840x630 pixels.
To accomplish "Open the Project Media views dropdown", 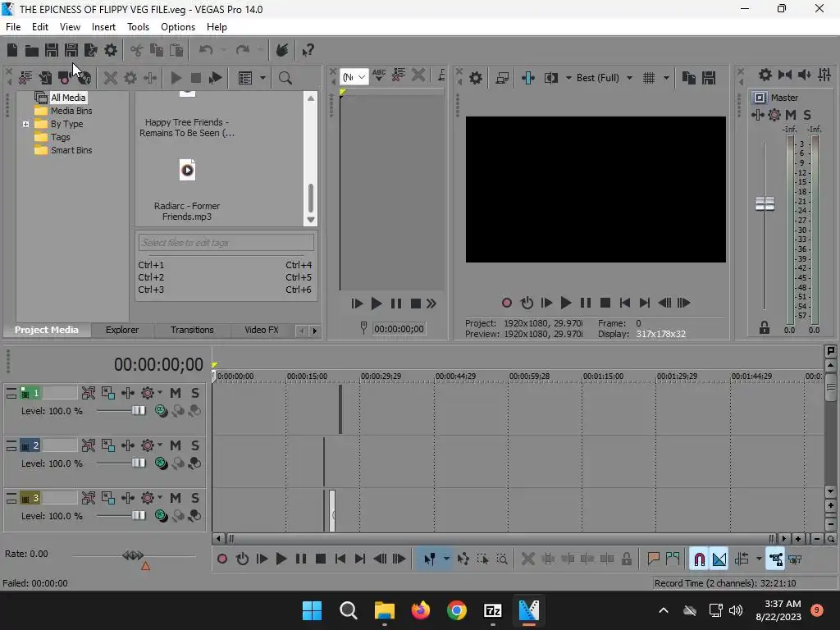I will point(262,78).
